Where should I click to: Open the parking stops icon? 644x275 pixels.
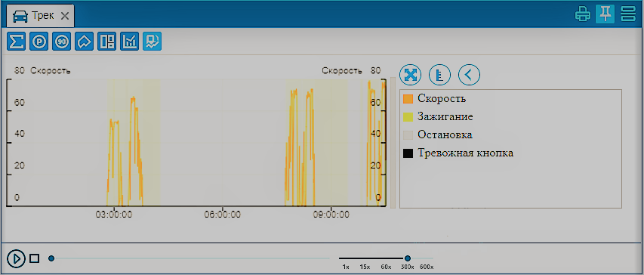pos(39,42)
